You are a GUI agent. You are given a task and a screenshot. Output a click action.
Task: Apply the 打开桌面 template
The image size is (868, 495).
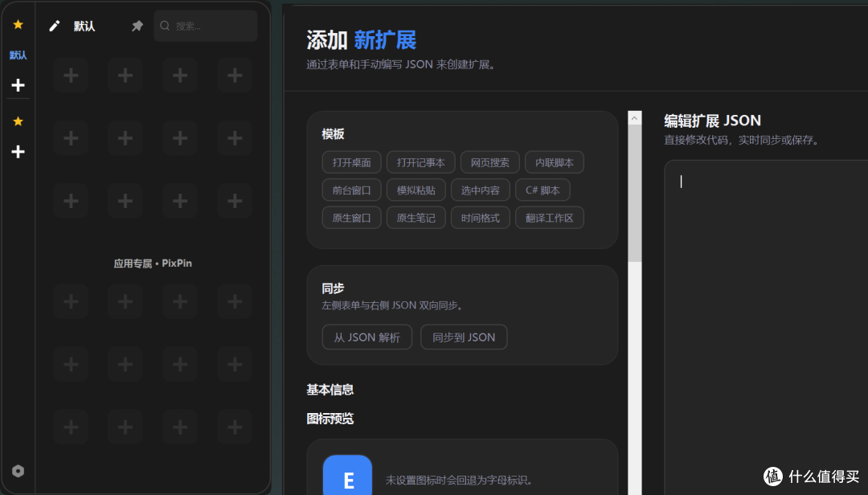(x=351, y=162)
